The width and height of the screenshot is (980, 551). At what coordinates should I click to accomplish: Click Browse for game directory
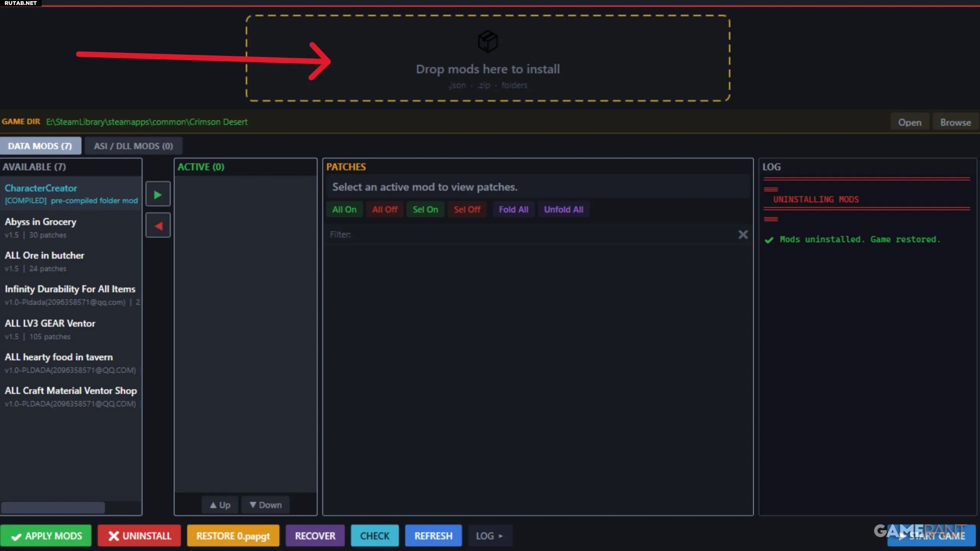click(x=955, y=123)
